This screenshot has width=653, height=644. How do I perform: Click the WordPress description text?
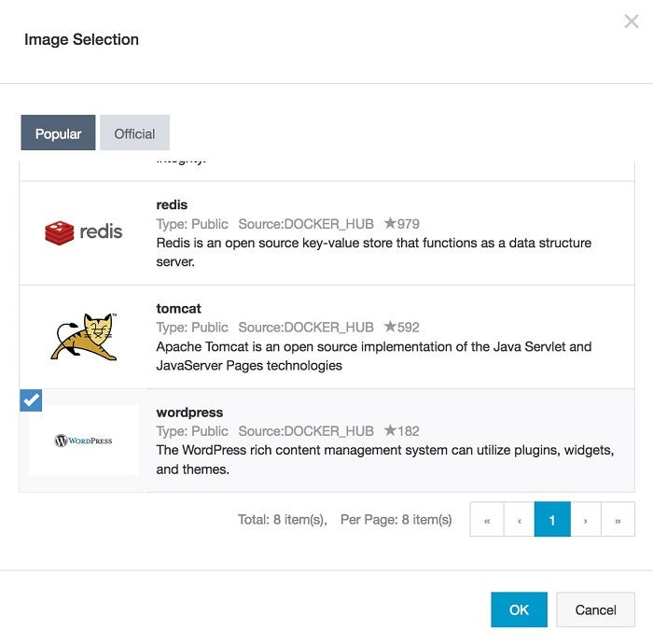tap(384, 459)
